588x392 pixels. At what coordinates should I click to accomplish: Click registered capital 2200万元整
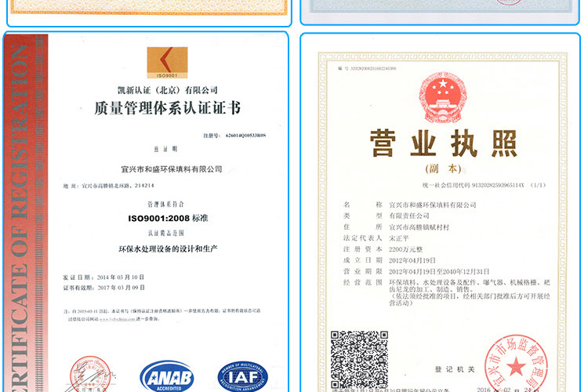coord(406,249)
